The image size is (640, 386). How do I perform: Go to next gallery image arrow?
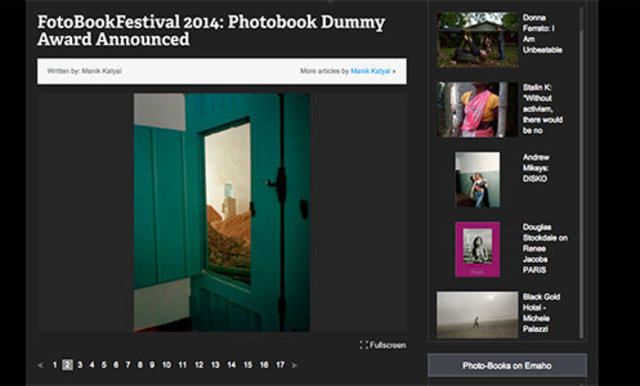pyautogui.click(x=294, y=365)
